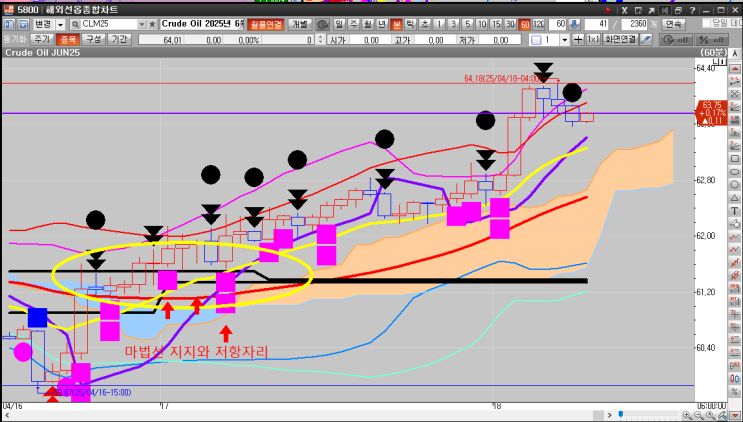Click the bar count field showing 41
Viewport: 743px width, 422px height.
click(x=597, y=24)
